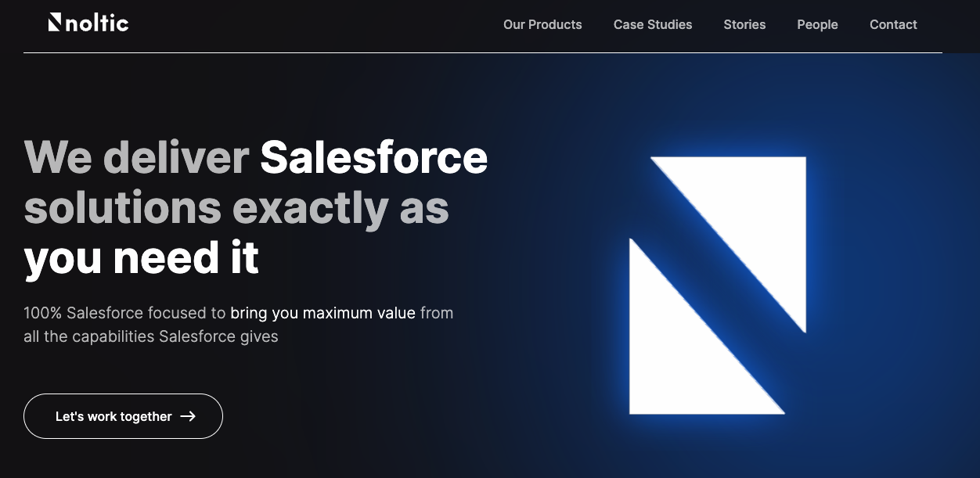Go to the Case Studies page
This screenshot has height=478, width=980.
tap(653, 24)
